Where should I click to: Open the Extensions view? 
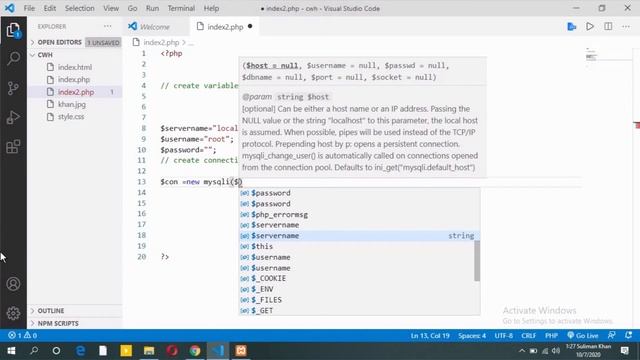coord(13,146)
